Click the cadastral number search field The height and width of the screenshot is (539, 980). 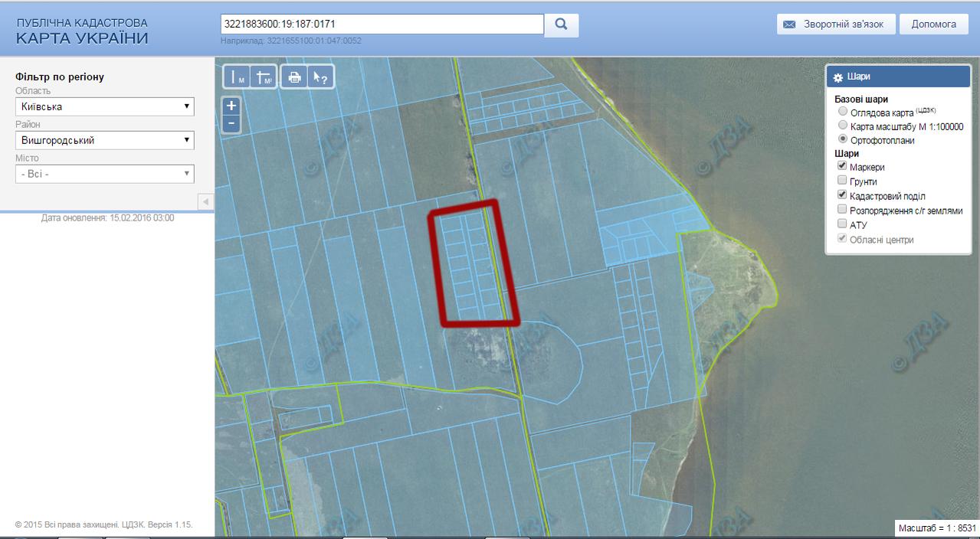[382, 24]
